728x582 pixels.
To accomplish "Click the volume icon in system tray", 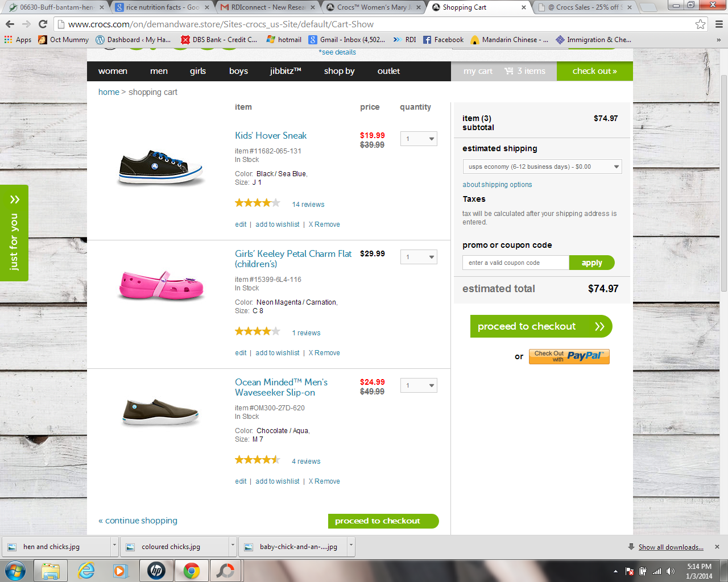I will [671, 571].
